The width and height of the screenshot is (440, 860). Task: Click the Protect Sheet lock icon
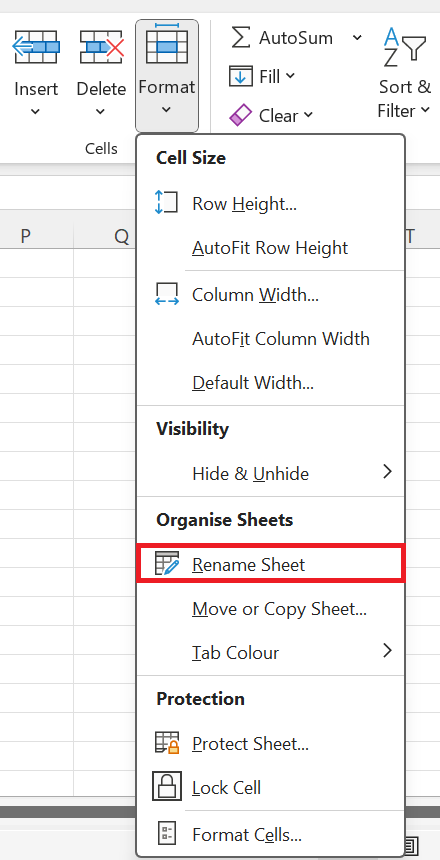click(x=167, y=743)
